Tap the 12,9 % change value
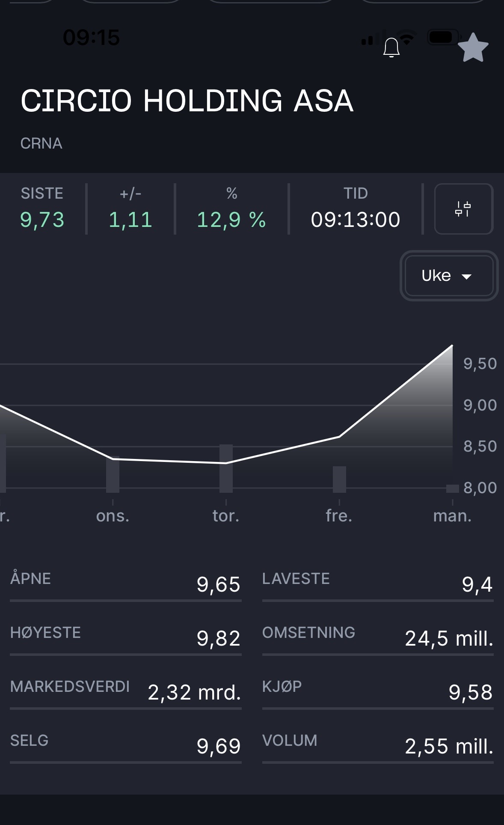504x825 pixels. point(231,220)
